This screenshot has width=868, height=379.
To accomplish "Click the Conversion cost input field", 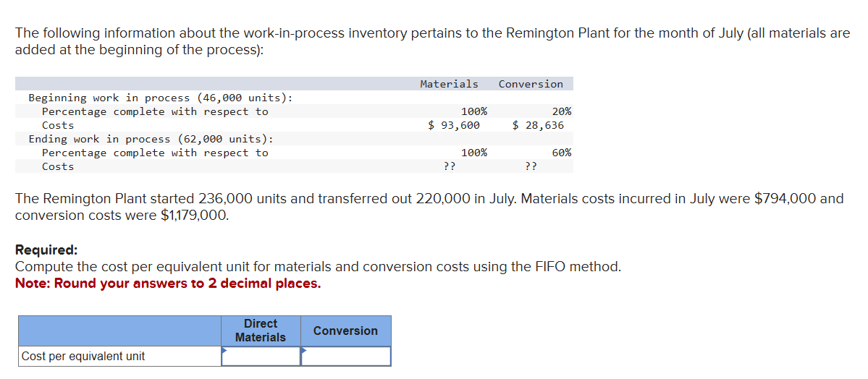I will click(346, 357).
